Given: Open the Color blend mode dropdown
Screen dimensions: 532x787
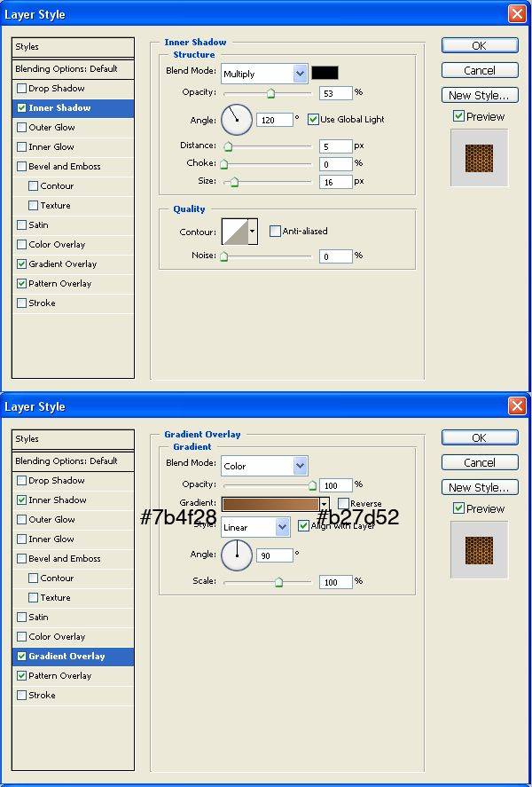Looking at the screenshot, I should (264, 466).
